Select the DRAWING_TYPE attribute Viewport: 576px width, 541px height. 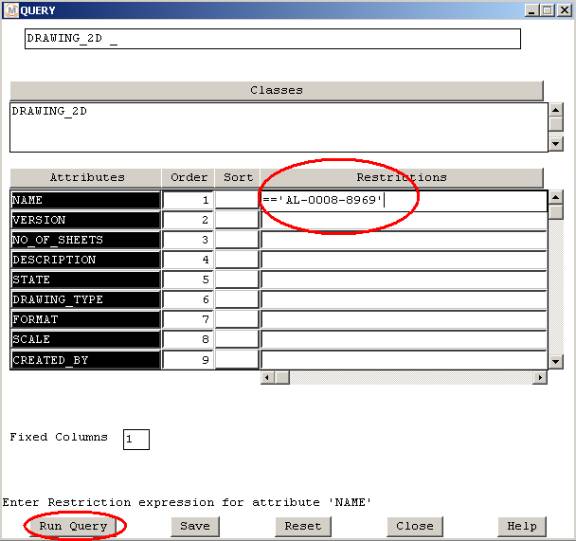(86, 299)
